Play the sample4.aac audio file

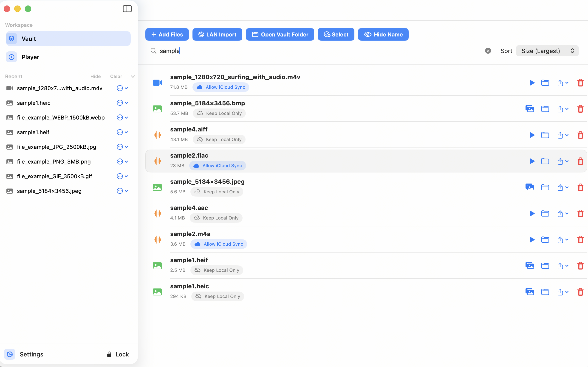point(532,213)
